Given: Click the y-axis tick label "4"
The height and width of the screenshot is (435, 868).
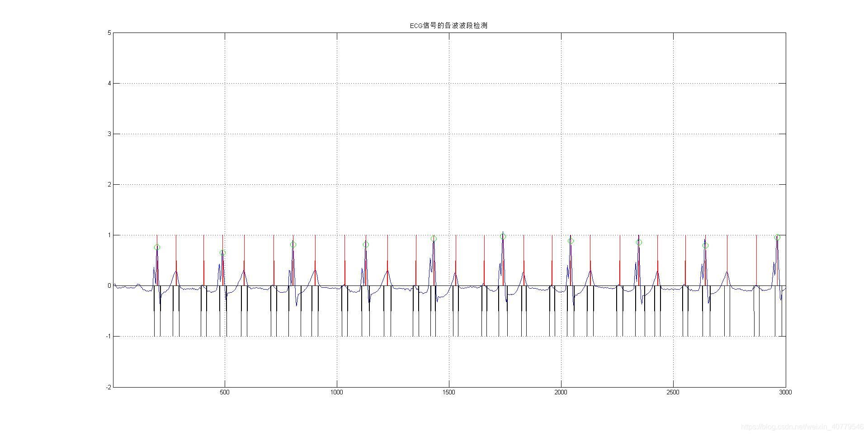Looking at the screenshot, I should tap(109, 83).
